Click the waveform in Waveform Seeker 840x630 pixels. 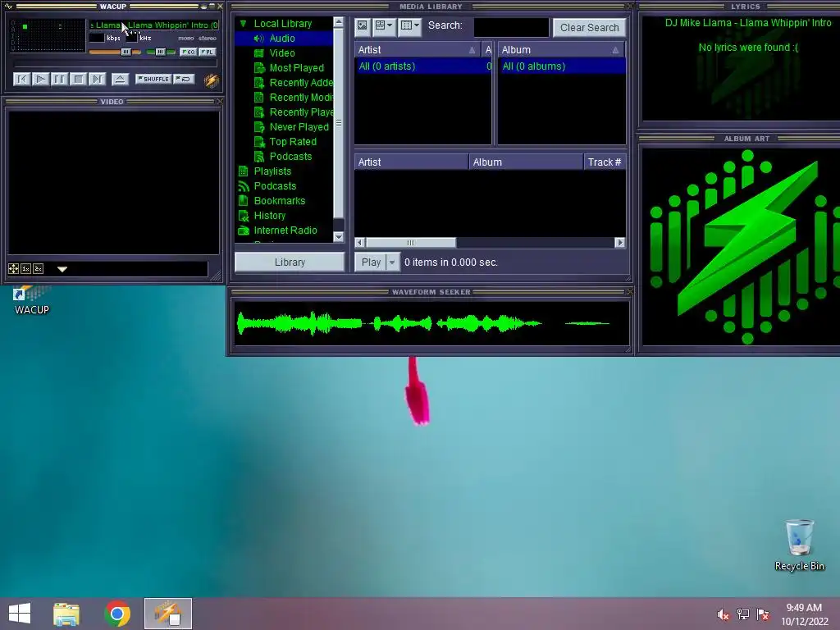click(431, 323)
